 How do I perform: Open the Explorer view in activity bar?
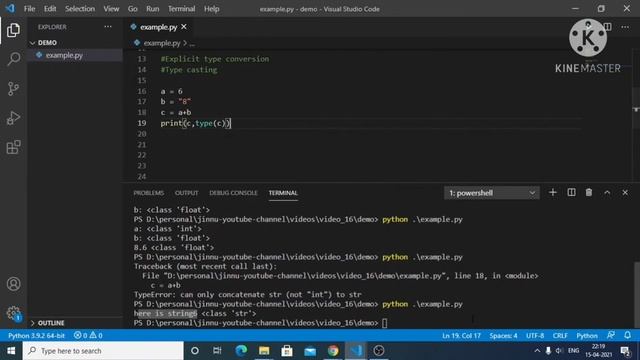pos(13,30)
